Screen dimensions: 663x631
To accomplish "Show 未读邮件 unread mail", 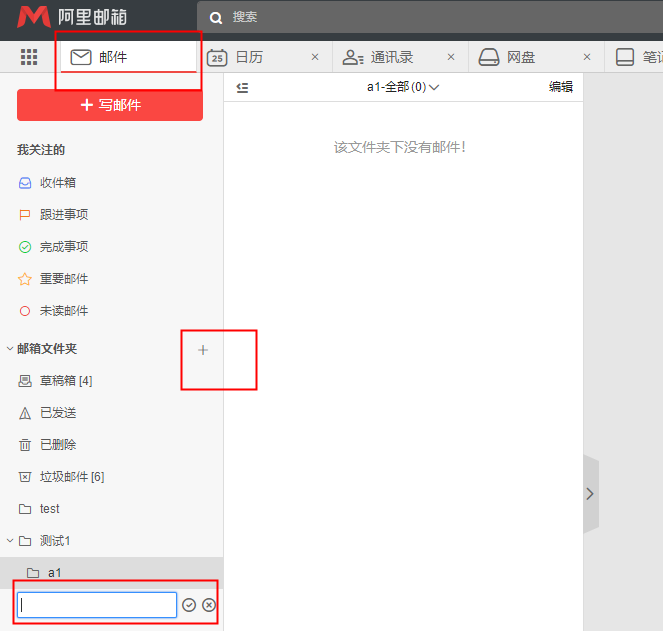I will (64, 311).
